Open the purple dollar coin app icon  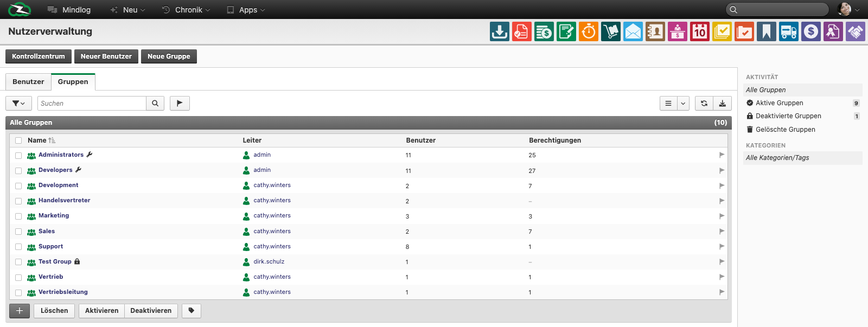tap(810, 31)
